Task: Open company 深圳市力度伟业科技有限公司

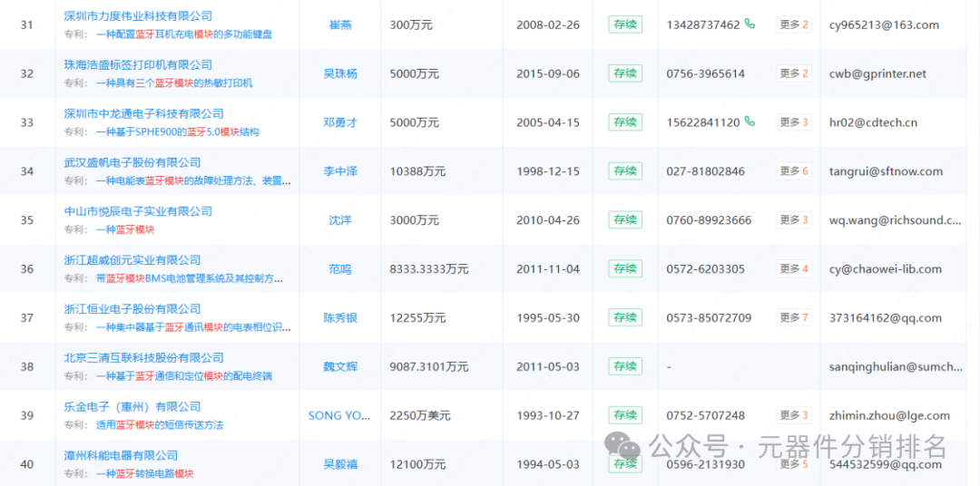Action: (138, 16)
